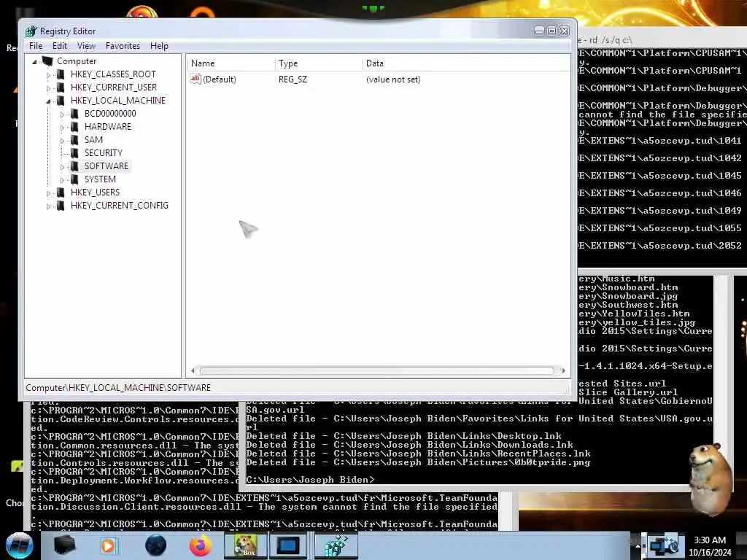The height and width of the screenshot is (560, 747).
Task: Maximize the Registry Editor window
Action: [x=551, y=31]
